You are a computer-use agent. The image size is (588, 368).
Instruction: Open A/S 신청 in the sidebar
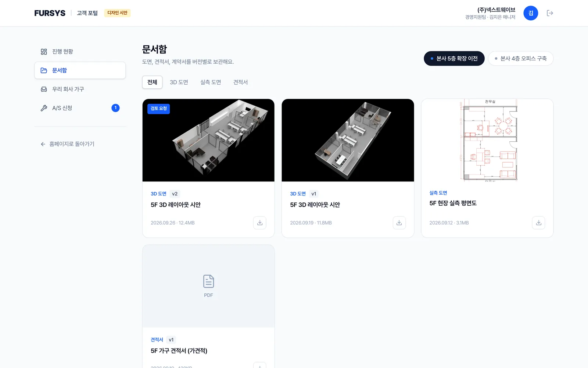pyautogui.click(x=80, y=108)
